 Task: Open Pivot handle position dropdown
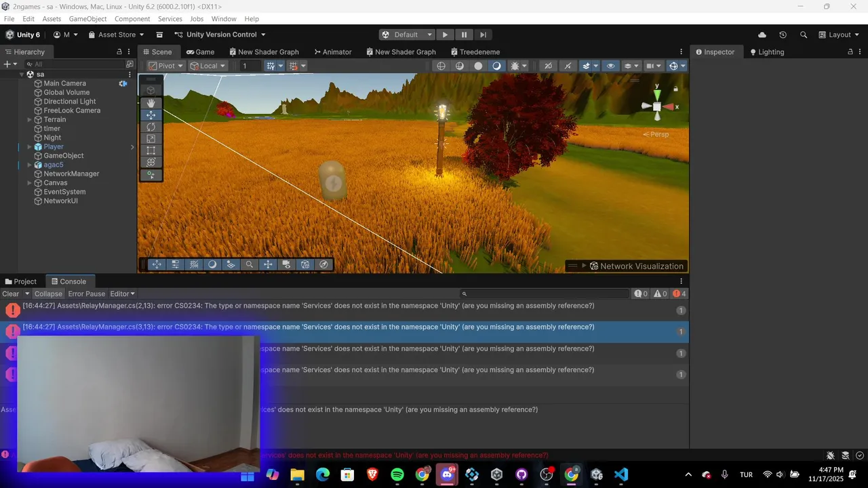166,66
